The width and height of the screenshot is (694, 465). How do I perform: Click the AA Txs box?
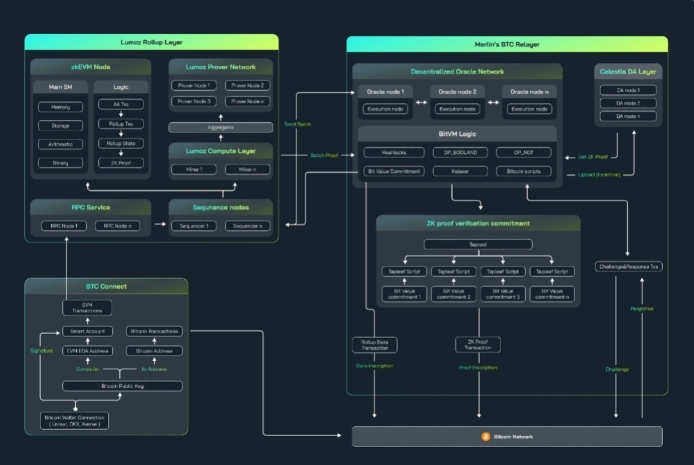(121, 104)
